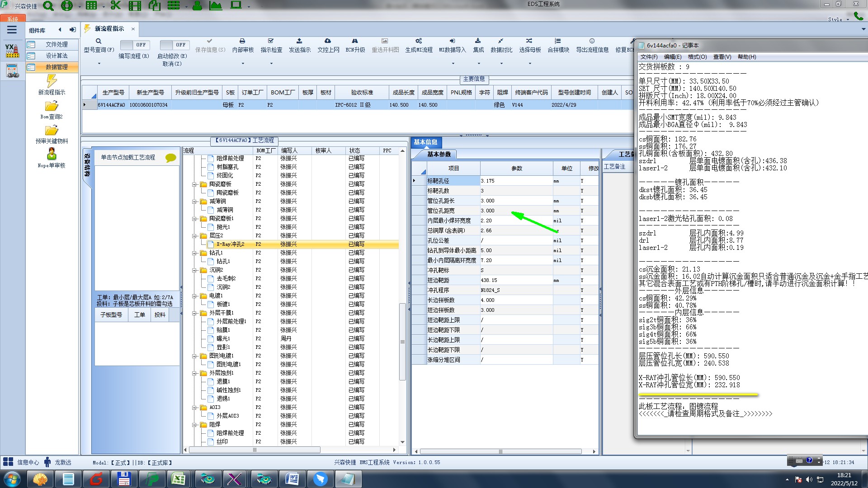Open 新流程指示 lightning icon in sidebar
The width and height of the screenshot is (868, 488).
52,81
